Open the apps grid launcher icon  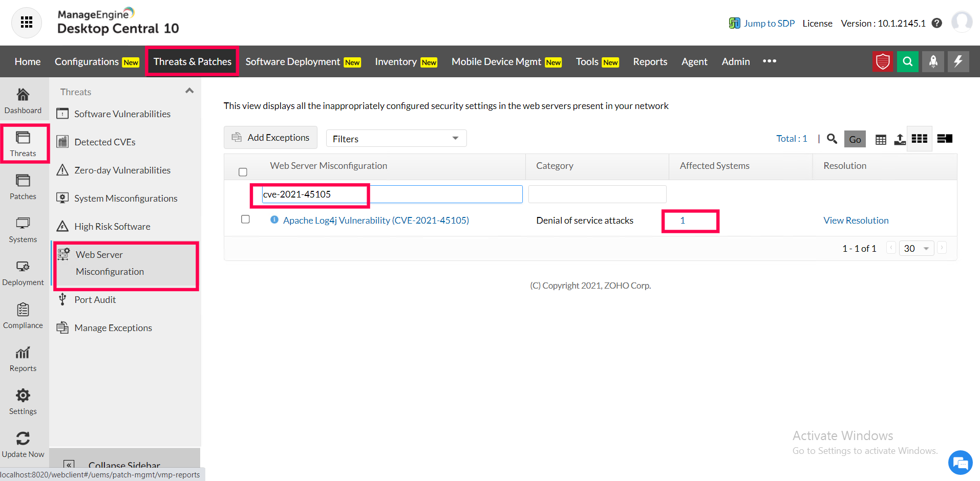(x=27, y=23)
